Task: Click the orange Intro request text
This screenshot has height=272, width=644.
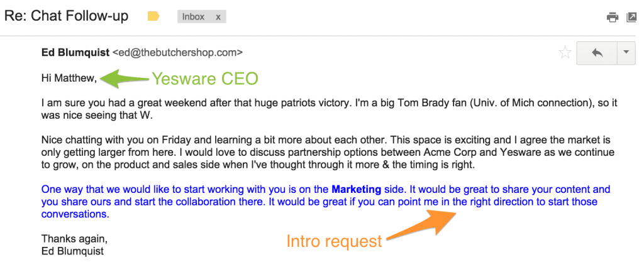Action: 334,241
